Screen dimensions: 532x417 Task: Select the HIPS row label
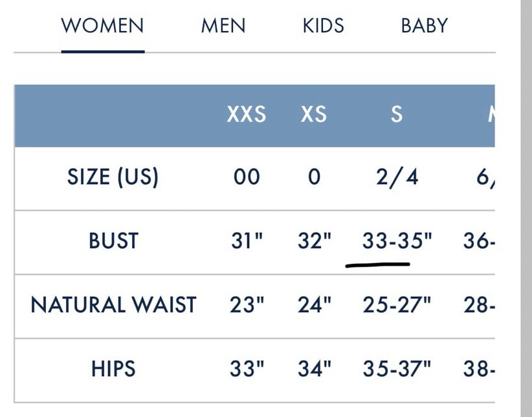click(113, 369)
